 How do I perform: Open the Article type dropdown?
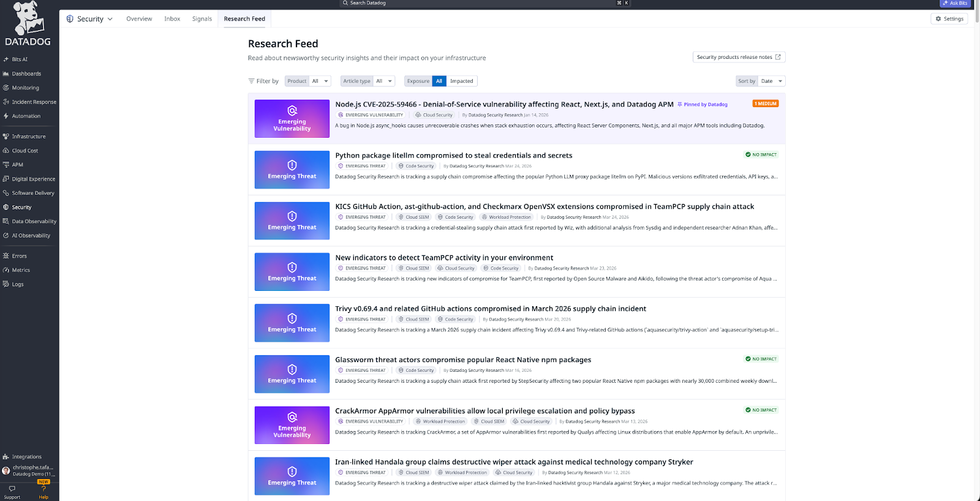[x=383, y=81]
